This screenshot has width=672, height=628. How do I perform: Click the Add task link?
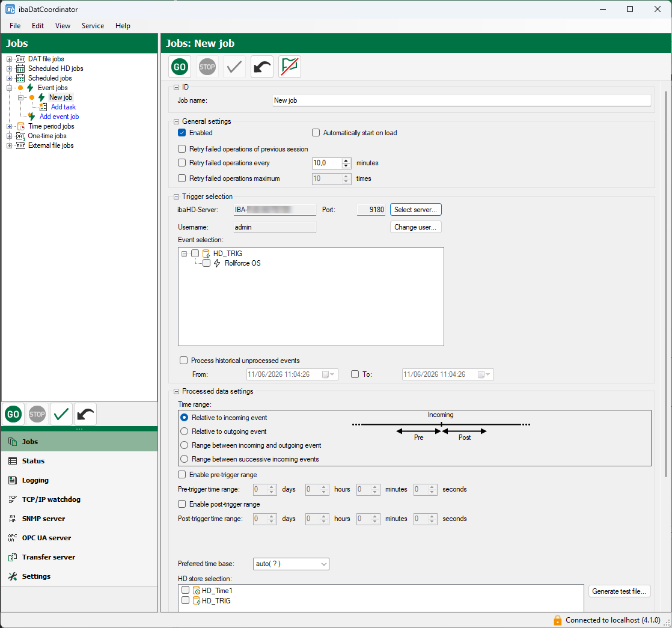coord(64,107)
